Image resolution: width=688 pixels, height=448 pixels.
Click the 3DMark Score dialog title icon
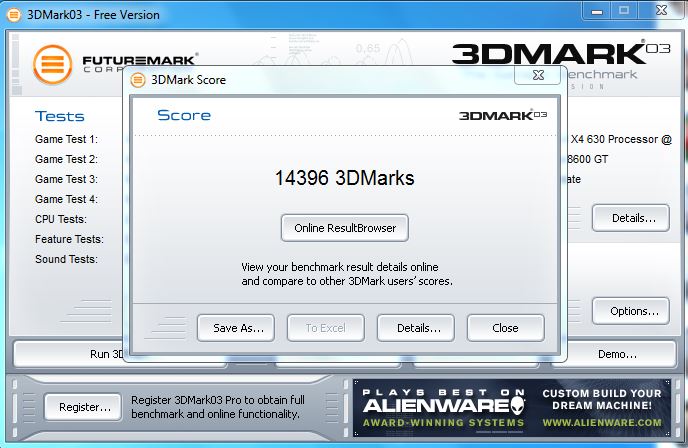[138, 80]
